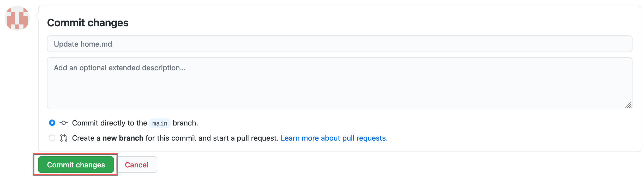
Task: Click the commit glyph next to main branch option
Action: click(63, 123)
